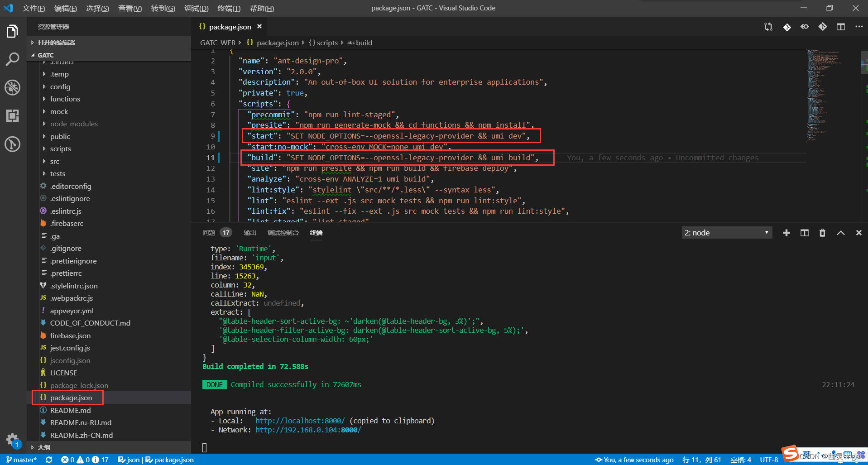This screenshot has width=868, height=465.
Task: Click the indentation setting (空格: 4) in status bar
Action: click(x=741, y=460)
